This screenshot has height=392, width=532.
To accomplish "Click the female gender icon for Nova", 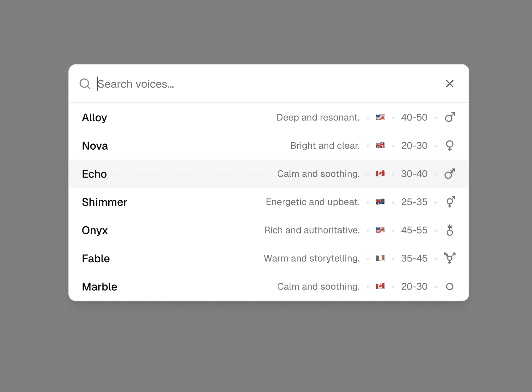I will 450,146.
